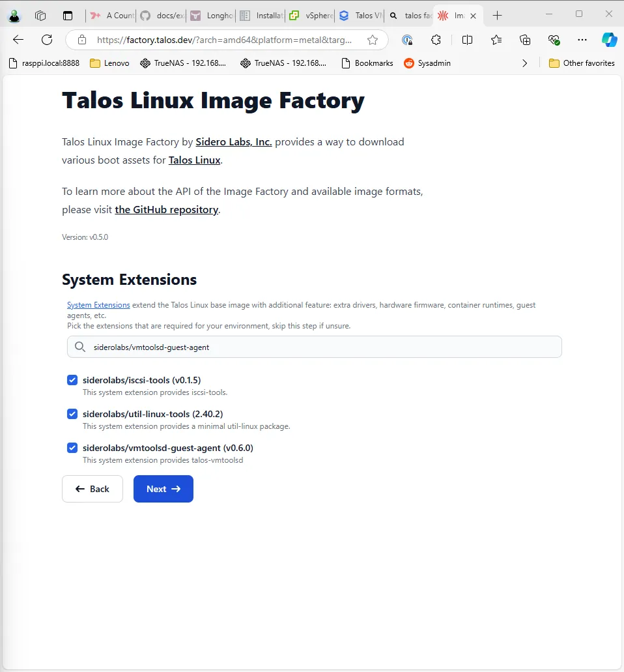Image resolution: width=624 pixels, height=672 pixels.
Task: Click the profile avatar icon
Action: tap(14, 15)
